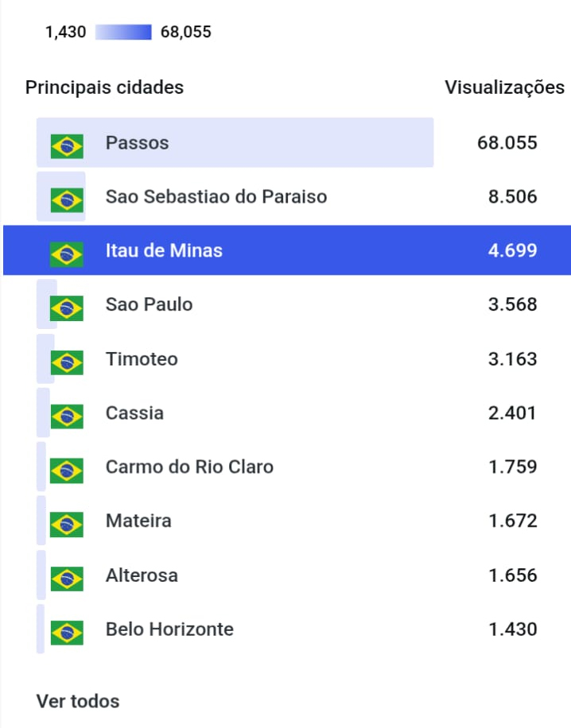
Task: Select the flag beside Itau de Minas
Action: (67, 254)
